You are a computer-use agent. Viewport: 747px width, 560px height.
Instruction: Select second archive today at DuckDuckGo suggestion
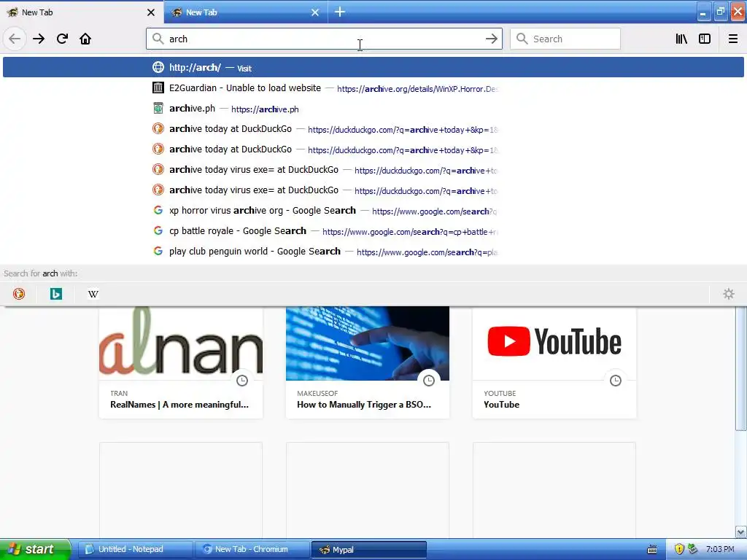tap(373, 149)
